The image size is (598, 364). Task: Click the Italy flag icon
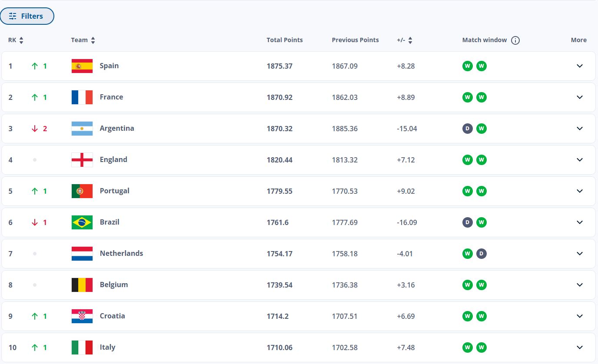(x=82, y=347)
